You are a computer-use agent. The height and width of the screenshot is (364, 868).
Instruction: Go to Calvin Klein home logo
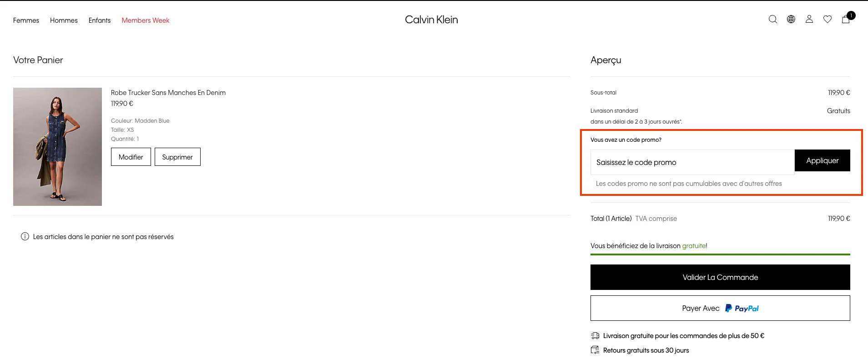[x=431, y=20]
